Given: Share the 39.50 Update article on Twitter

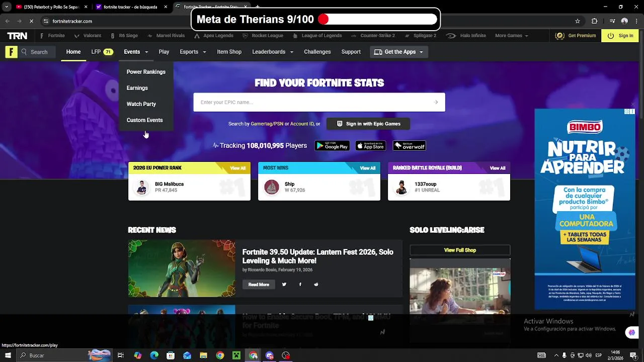Looking at the screenshot, I should coord(284,285).
